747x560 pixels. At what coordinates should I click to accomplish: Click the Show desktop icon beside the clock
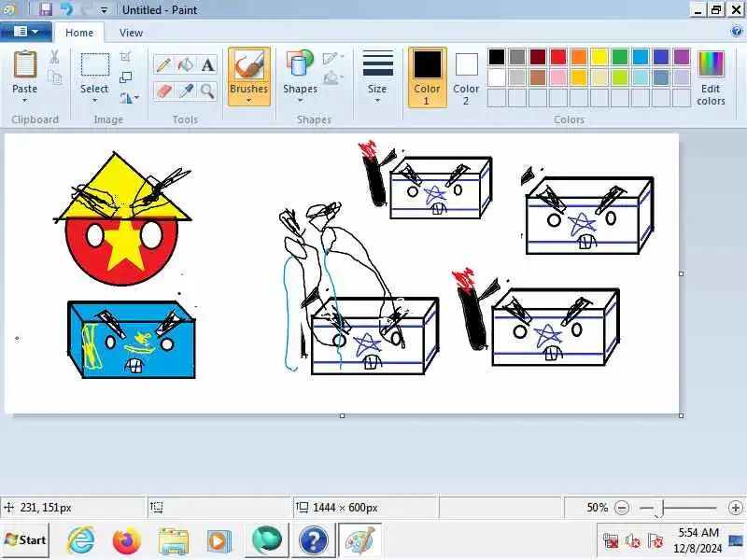[x=737, y=540]
